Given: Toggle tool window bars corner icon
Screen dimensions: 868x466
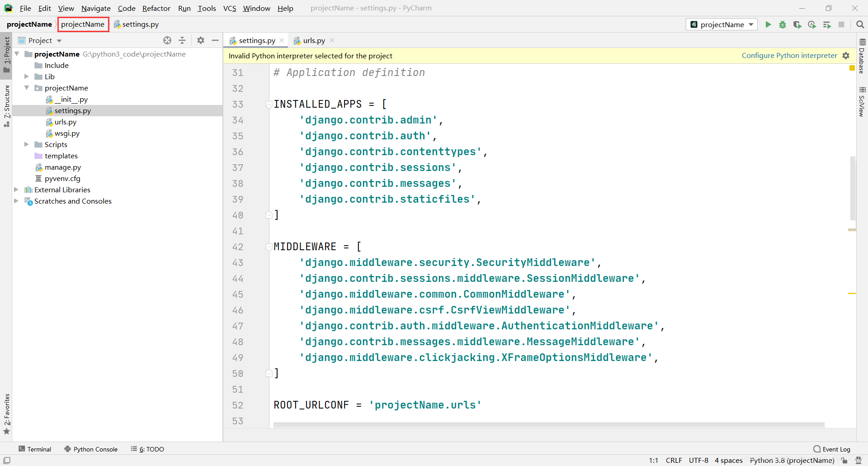Looking at the screenshot, I should (7, 460).
